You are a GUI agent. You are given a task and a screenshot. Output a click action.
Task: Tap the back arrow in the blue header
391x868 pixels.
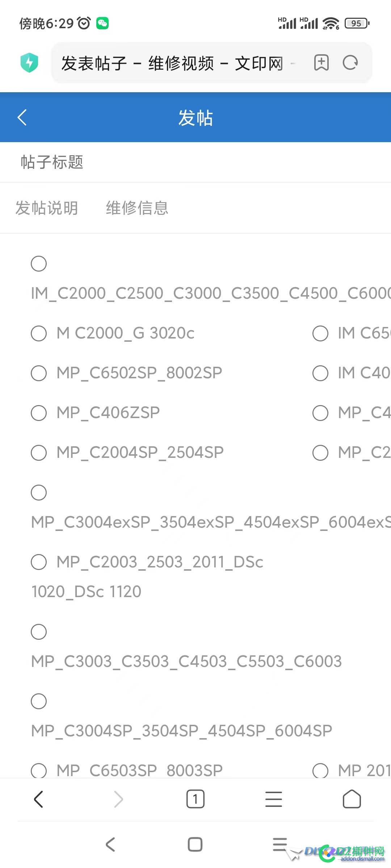[22, 118]
